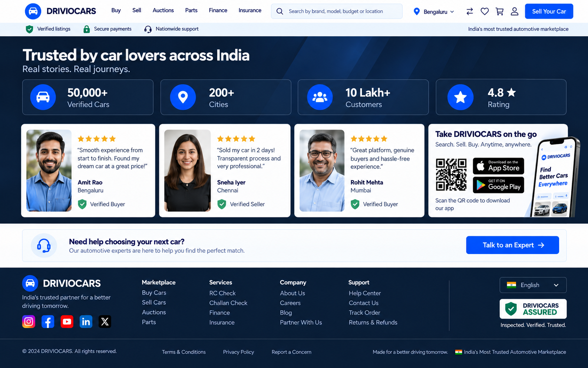Screen dimensions: 588x368
Task: Open the Help Center footer link
Action: point(365,293)
